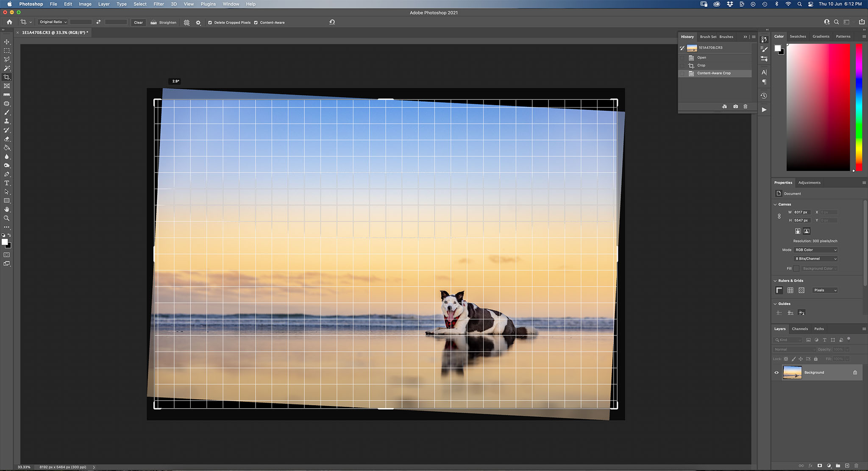Select the Type tool

click(7, 183)
